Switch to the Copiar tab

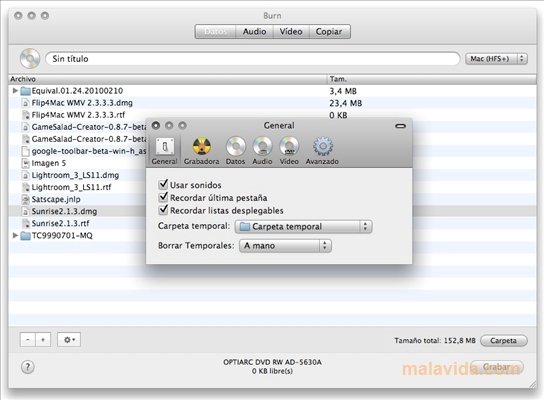(x=329, y=32)
